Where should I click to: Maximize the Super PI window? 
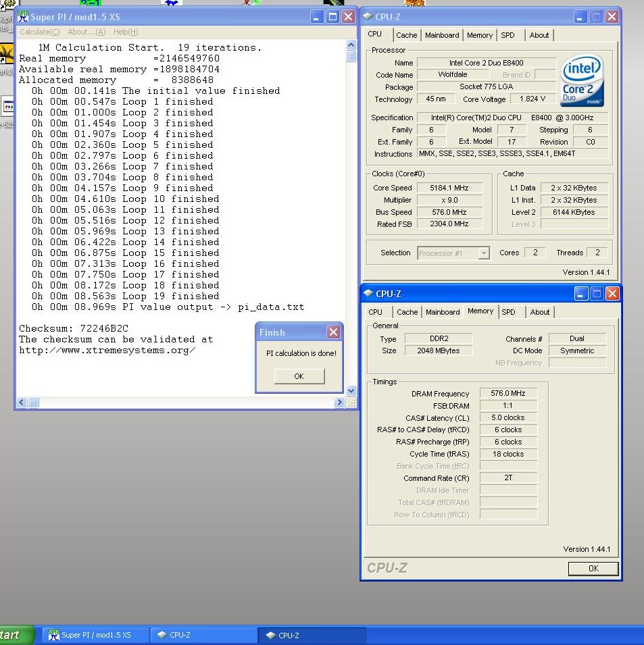coord(332,17)
